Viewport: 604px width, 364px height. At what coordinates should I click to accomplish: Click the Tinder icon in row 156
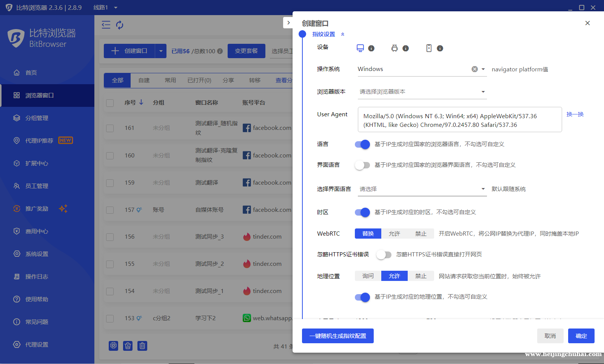pyautogui.click(x=247, y=237)
